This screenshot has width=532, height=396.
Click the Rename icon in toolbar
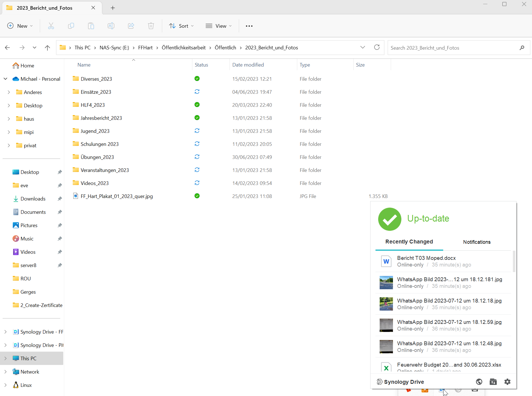point(111,26)
